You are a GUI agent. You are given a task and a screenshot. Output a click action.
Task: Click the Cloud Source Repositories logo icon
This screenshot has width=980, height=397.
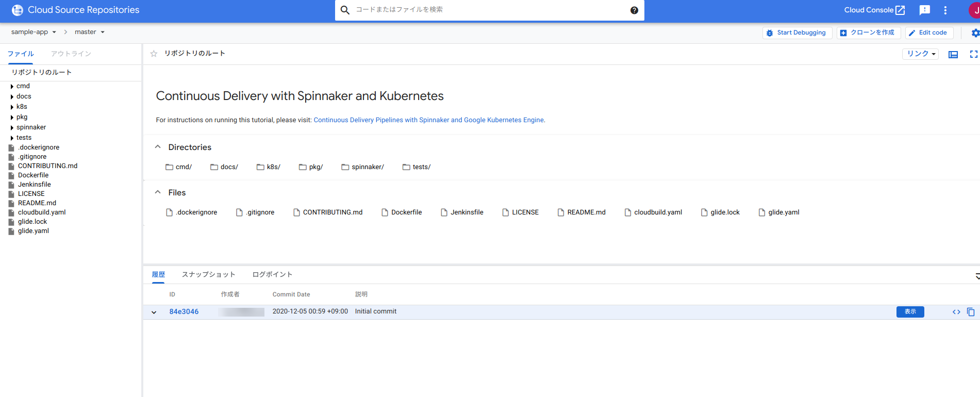pos(18,10)
